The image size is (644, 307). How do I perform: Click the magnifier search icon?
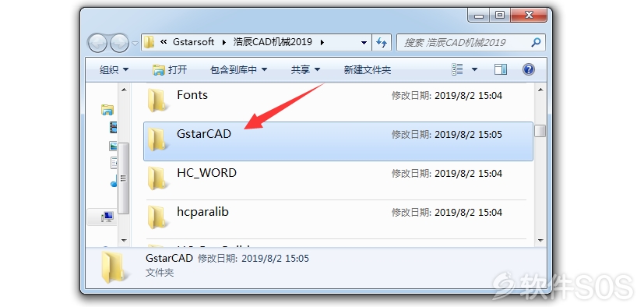(536, 42)
